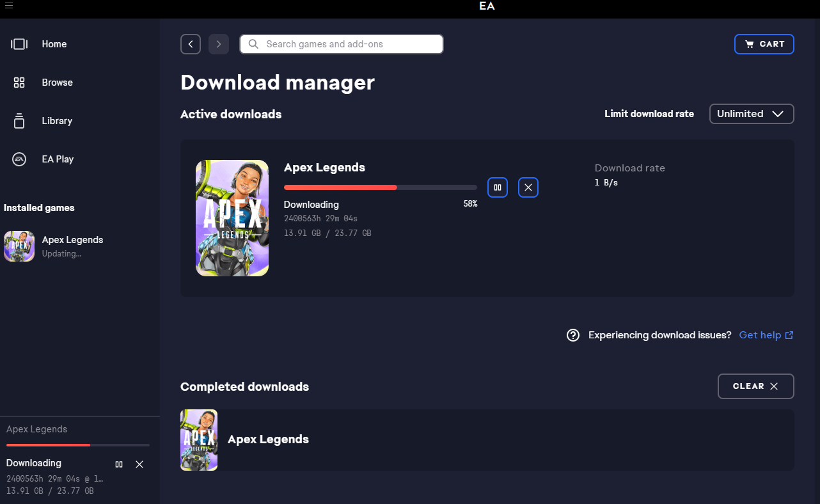
Task: Pause the Apex Legends active download
Action: (x=498, y=187)
